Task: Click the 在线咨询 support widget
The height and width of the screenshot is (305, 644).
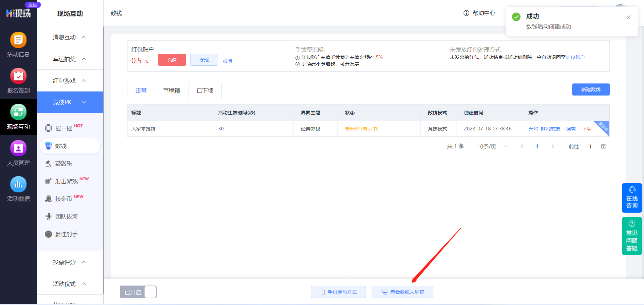Action: 632,198
